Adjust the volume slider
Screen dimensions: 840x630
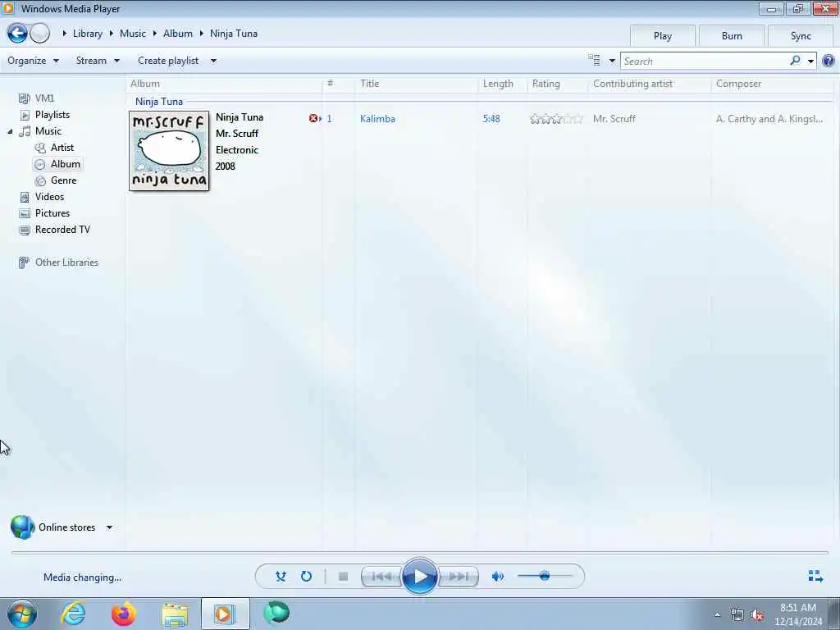[x=545, y=577]
